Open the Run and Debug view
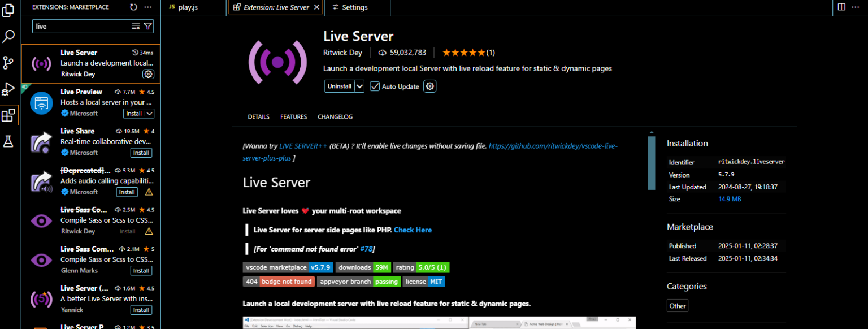Screen dimensions: 868x329 (8, 89)
